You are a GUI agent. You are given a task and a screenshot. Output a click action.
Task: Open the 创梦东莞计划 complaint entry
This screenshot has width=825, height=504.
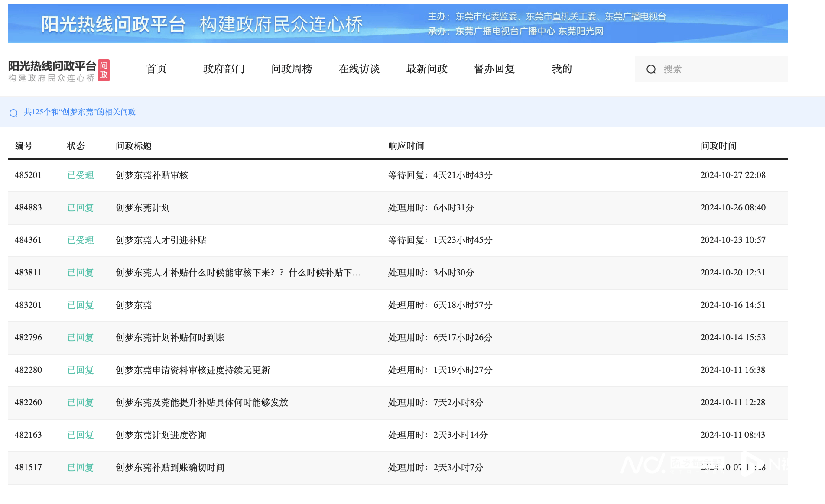click(x=143, y=208)
